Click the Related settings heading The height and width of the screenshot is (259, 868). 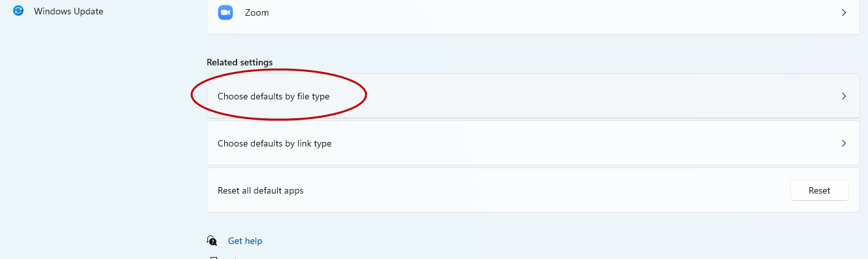coord(240,62)
